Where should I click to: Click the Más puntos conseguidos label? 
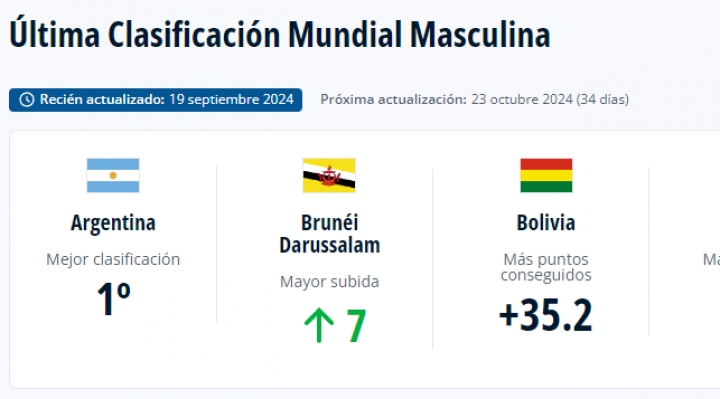546,267
